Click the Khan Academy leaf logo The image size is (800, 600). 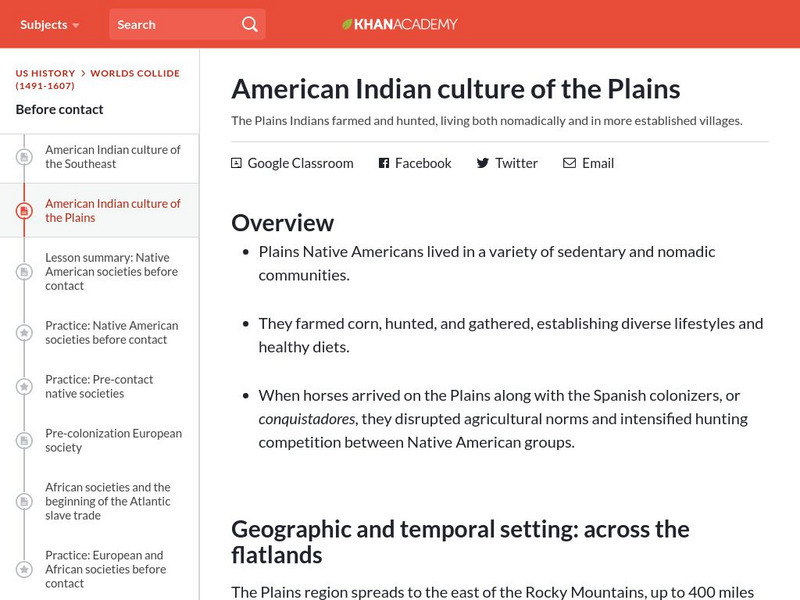347,24
